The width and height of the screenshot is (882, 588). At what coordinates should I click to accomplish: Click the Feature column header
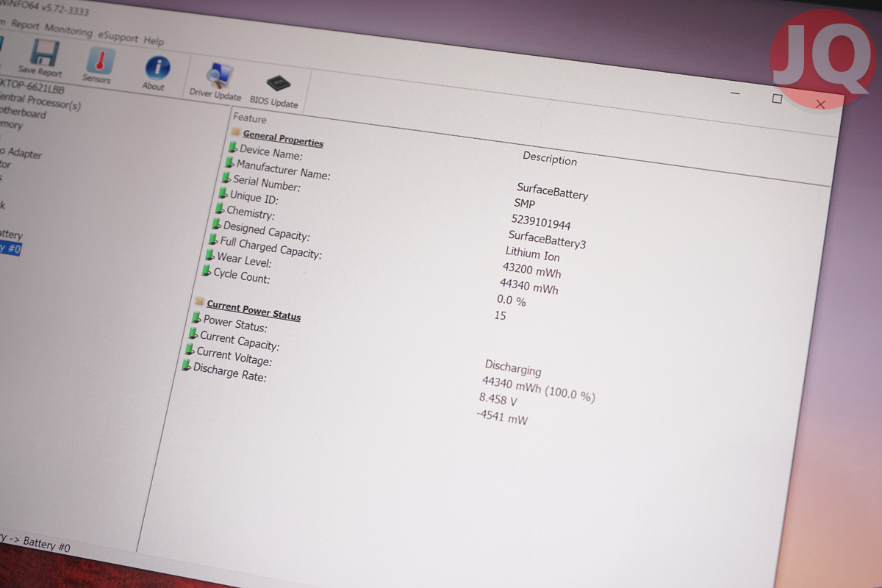click(x=250, y=118)
